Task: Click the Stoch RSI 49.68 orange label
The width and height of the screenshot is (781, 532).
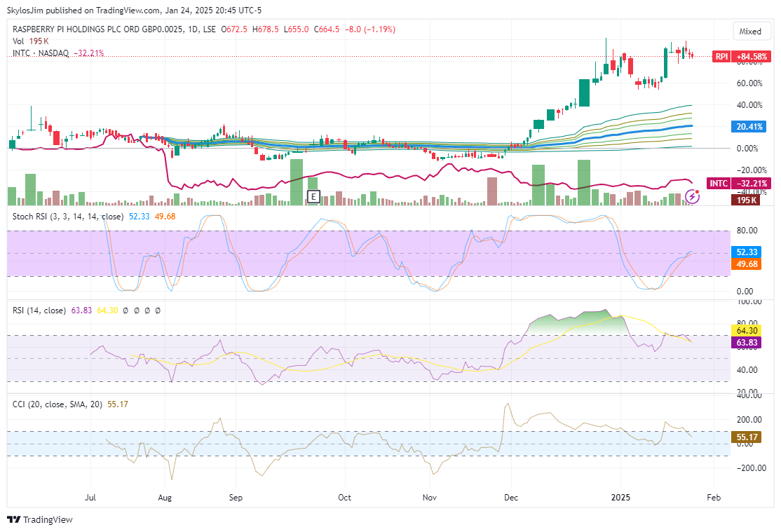Action: pyautogui.click(x=747, y=264)
